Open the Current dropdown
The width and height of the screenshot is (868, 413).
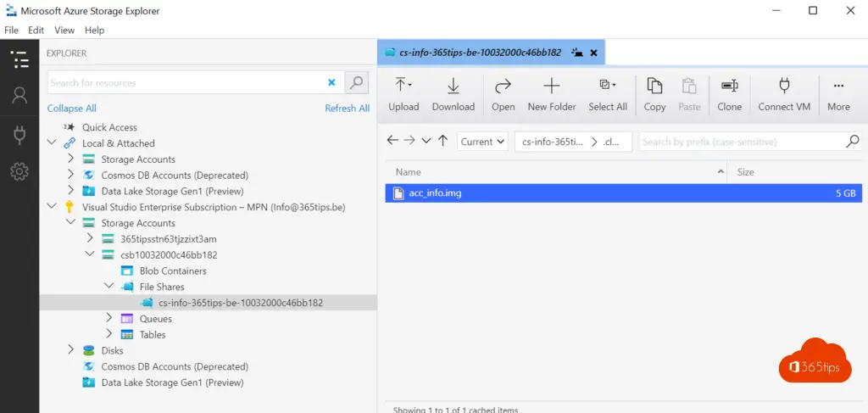pyautogui.click(x=482, y=141)
